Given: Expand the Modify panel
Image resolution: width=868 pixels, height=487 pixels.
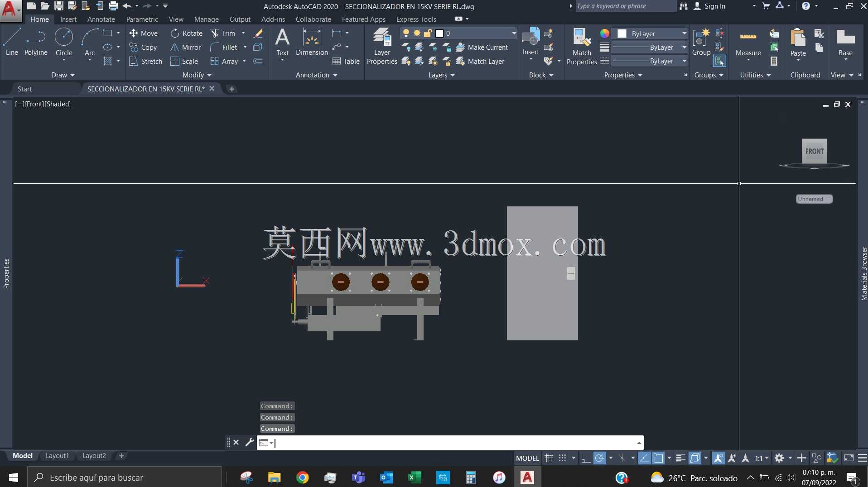Looking at the screenshot, I should point(197,75).
